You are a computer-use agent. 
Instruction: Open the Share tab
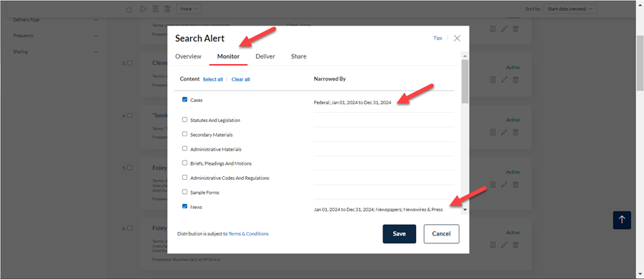pyautogui.click(x=298, y=56)
